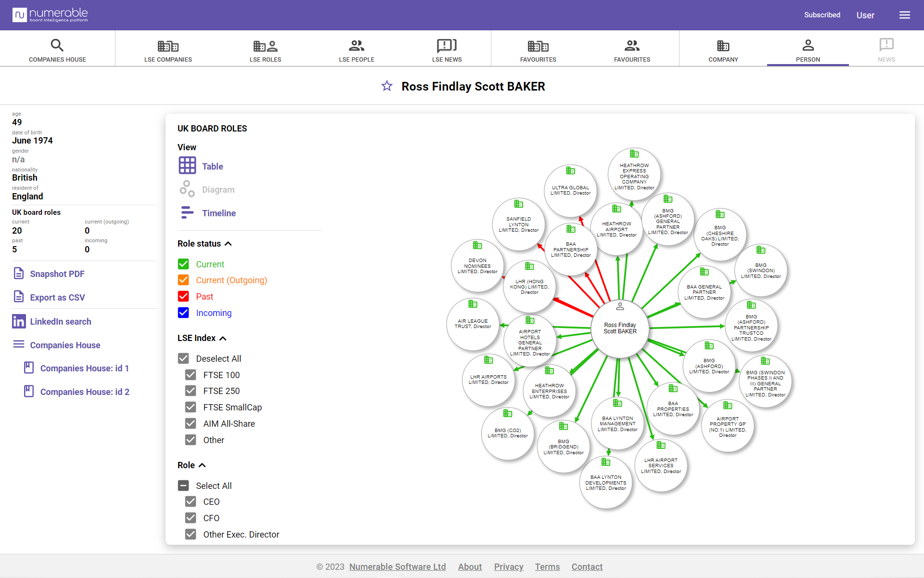The width and height of the screenshot is (924, 578).
Task: Uncheck Other Exec. Director checkbox
Action: point(191,534)
